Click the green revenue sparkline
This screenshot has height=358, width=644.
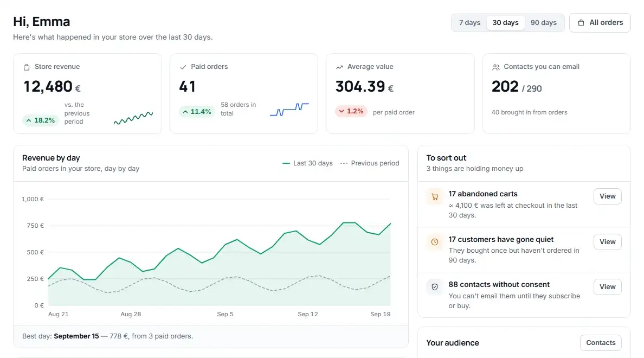[x=133, y=118]
